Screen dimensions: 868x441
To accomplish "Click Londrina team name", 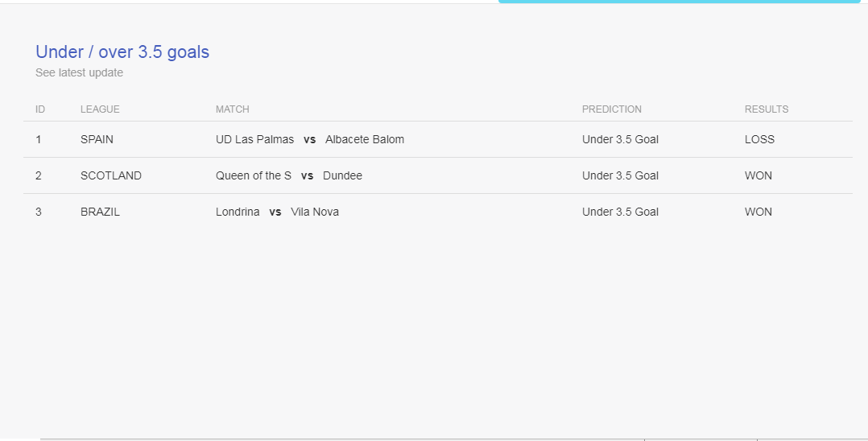I will pyautogui.click(x=238, y=212).
